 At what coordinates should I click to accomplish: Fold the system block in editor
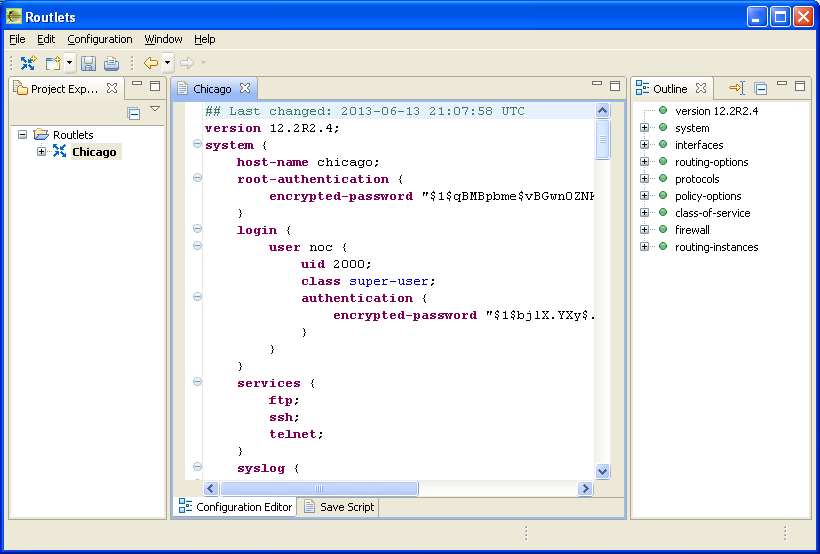click(x=197, y=143)
